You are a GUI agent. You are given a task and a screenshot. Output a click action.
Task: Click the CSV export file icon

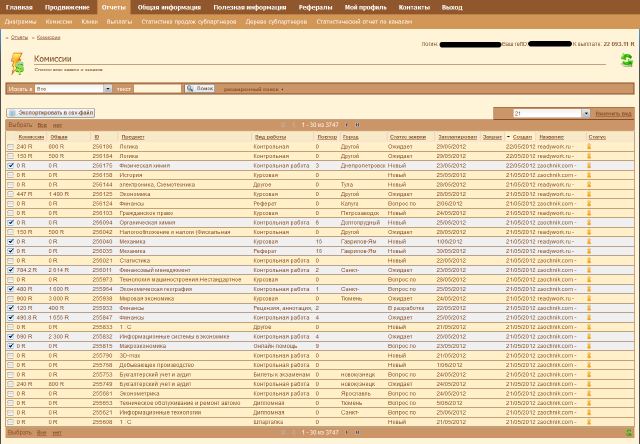tap(12, 114)
